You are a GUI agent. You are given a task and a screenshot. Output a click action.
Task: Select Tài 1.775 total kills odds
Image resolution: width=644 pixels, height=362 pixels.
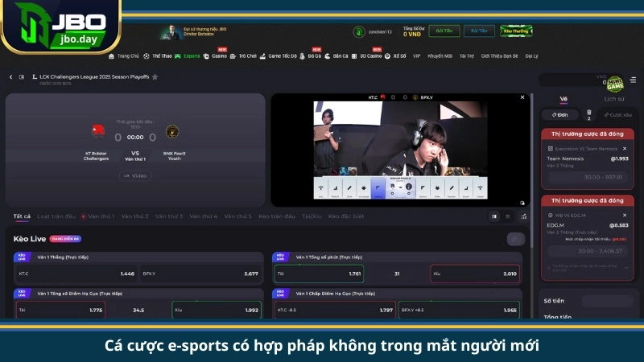point(60,311)
